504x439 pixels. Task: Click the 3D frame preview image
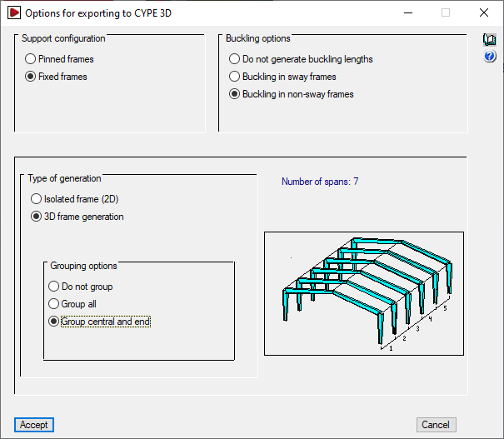pyautogui.click(x=364, y=293)
